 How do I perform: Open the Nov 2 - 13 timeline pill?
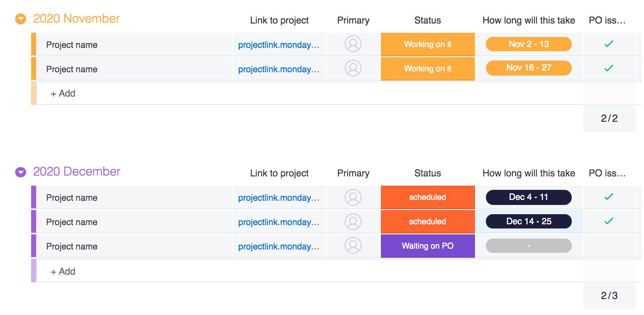(529, 44)
